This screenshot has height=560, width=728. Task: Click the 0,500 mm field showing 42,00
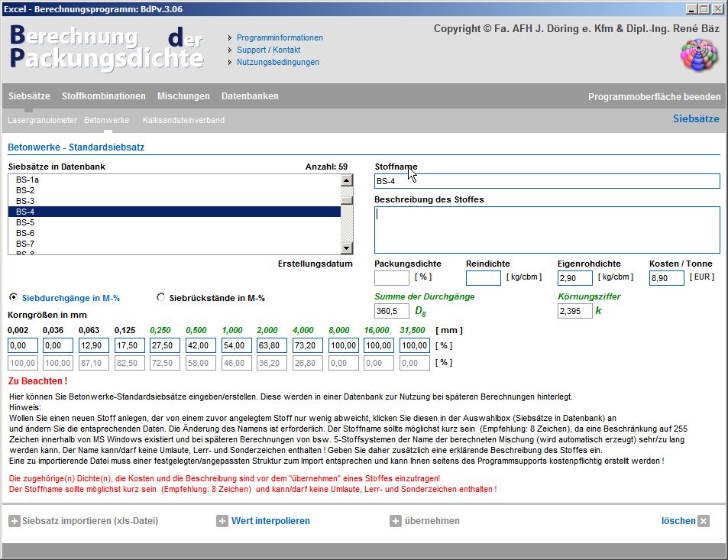tap(201, 345)
